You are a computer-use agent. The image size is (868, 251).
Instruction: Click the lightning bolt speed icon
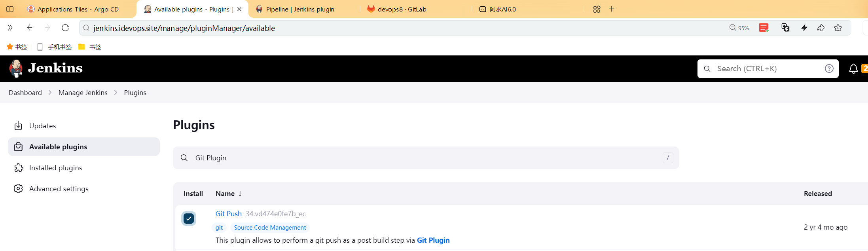pos(804,28)
